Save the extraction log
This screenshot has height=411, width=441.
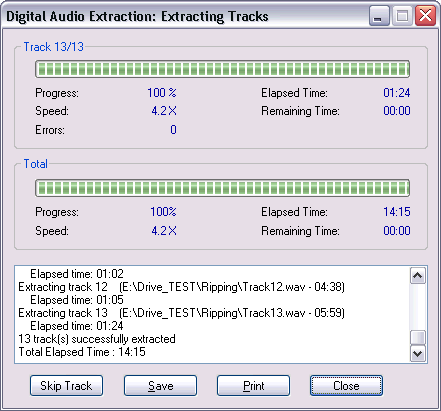pos(160,386)
